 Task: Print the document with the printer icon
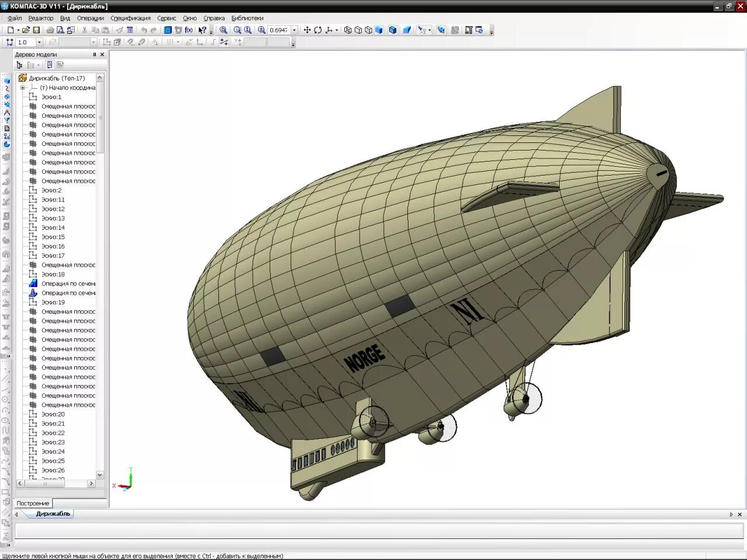tap(50, 30)
